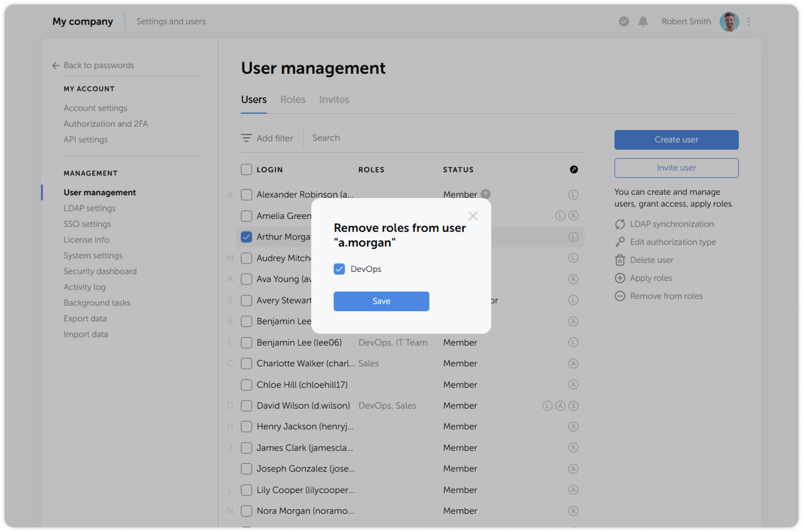The width and height of the screenshot is (803, 532).
Task: Click the checkmark status icon in the top bar
Action: pyautogui.click(x=623, y=22)
